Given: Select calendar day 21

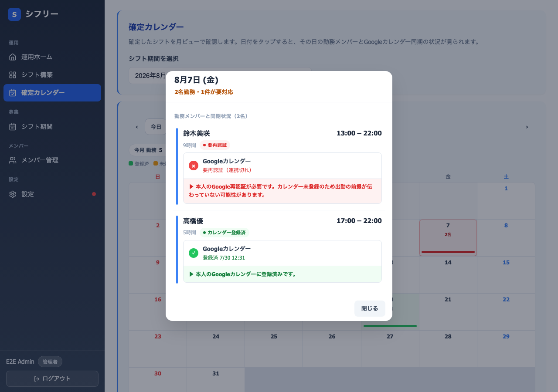Looking at the screenshot, I should 448,312.
